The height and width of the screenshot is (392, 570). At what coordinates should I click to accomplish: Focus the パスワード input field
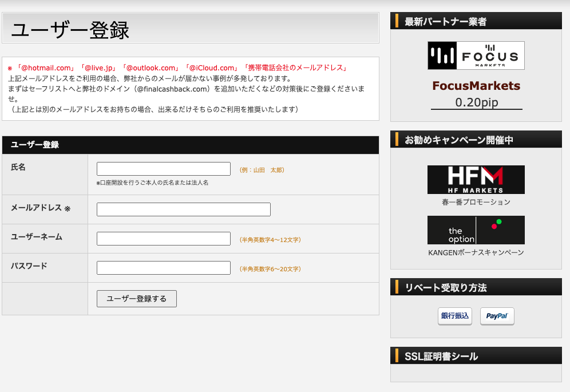click(x=164, y=268)
